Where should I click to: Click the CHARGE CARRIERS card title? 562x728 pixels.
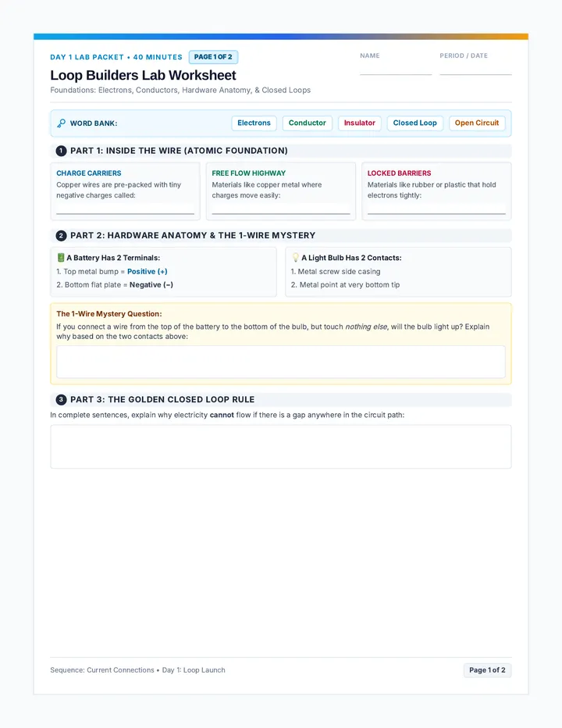[89, 173]
